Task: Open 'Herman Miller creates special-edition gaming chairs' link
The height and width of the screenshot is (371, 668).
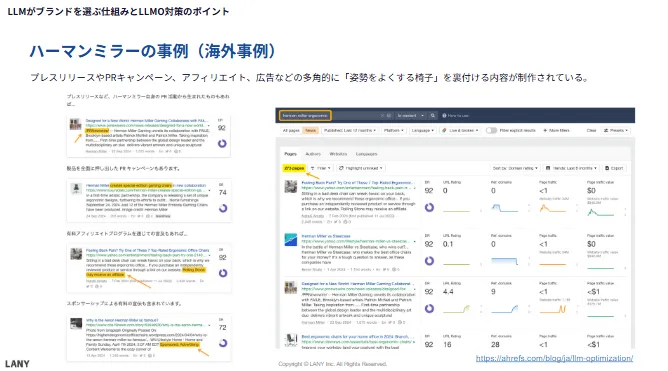Action: [x=146, y=185]
